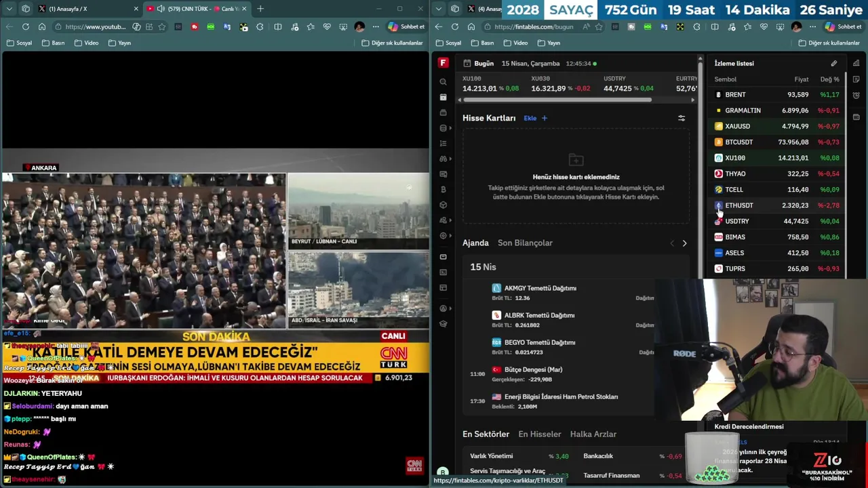Reload the Fintables page in right browser
Viewport: 868px width, 488px height.
tap(454, 26)
